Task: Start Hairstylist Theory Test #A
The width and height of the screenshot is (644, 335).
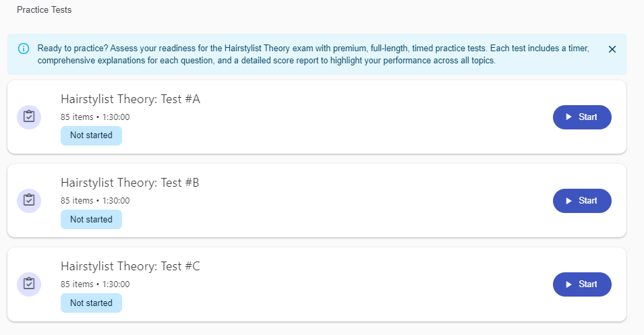Action: pos(582,117)
